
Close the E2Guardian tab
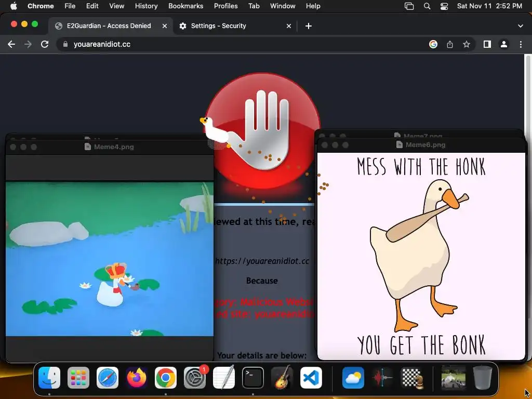click(165, 26)
